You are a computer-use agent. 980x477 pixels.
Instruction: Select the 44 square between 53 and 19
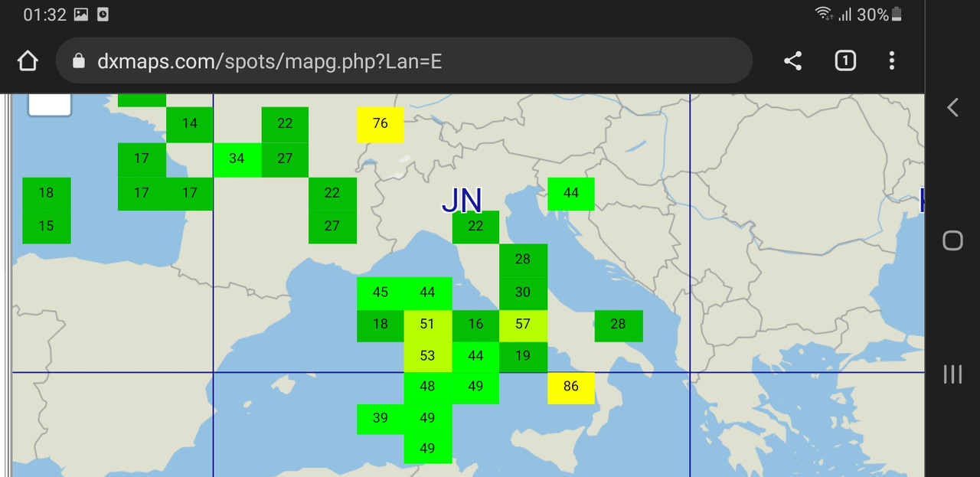[475, 357]
